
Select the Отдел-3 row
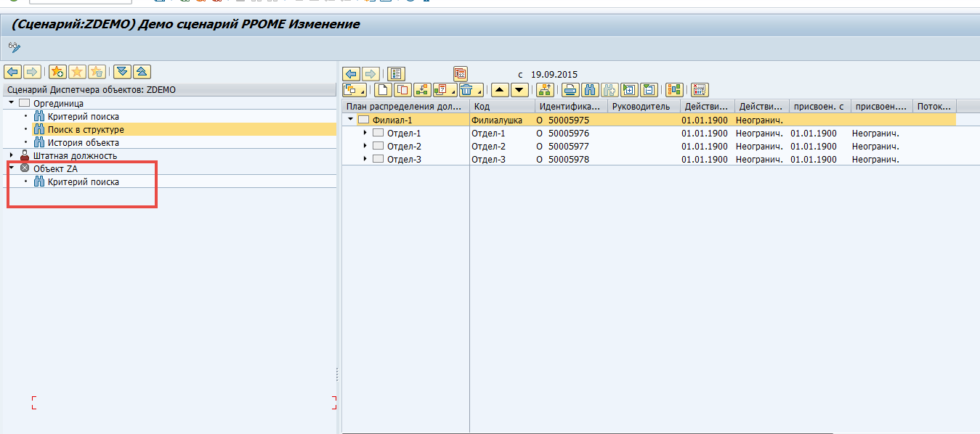pos(404,160)
